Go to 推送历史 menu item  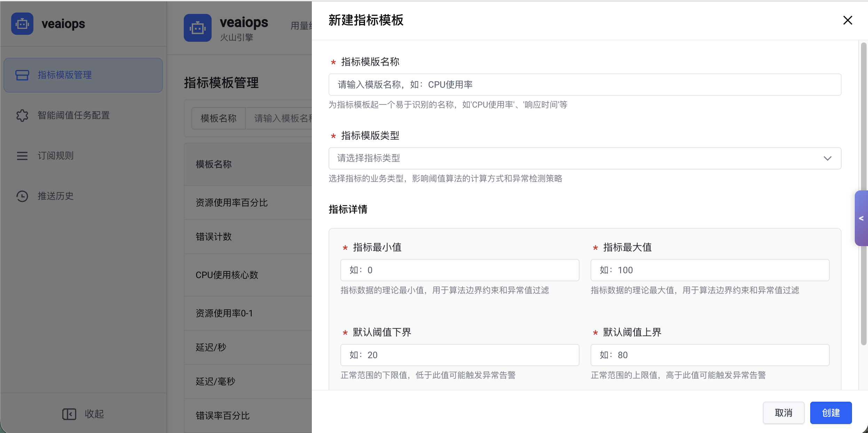point(56,196)
